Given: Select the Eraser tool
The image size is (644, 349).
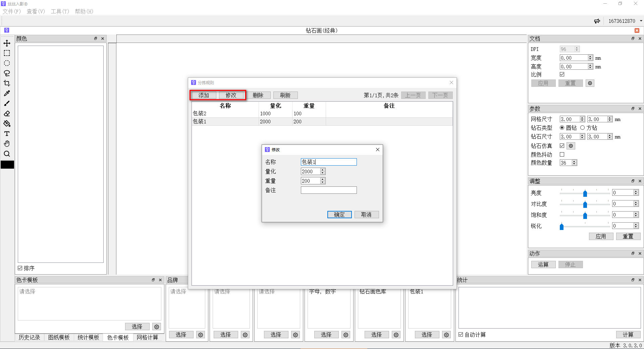Looking at the screenshot, I should click(7, 114).
